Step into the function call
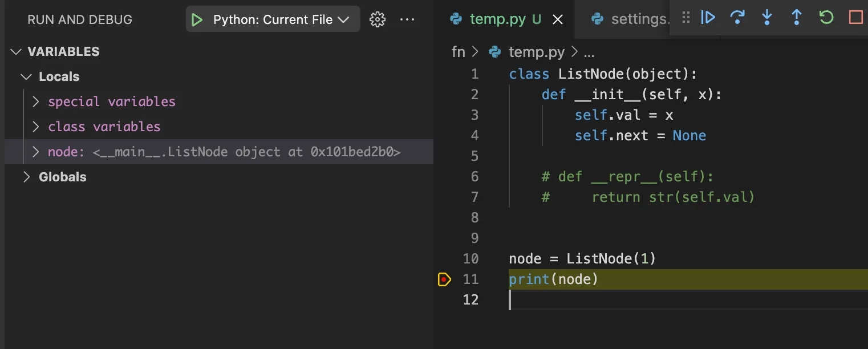 pos(767,18)
